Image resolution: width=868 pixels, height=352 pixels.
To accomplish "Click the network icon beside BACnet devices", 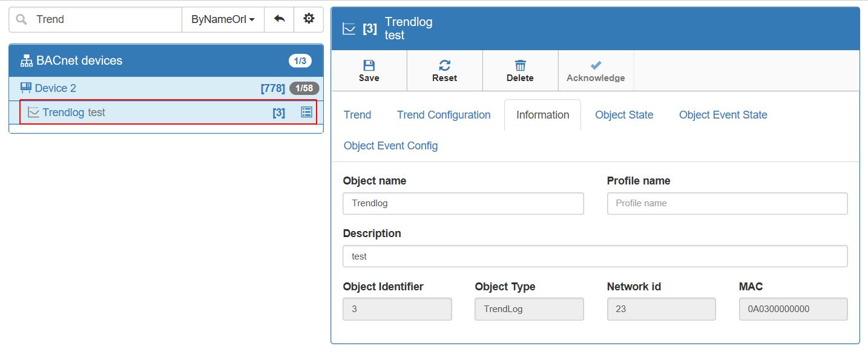I will point(26,60).
